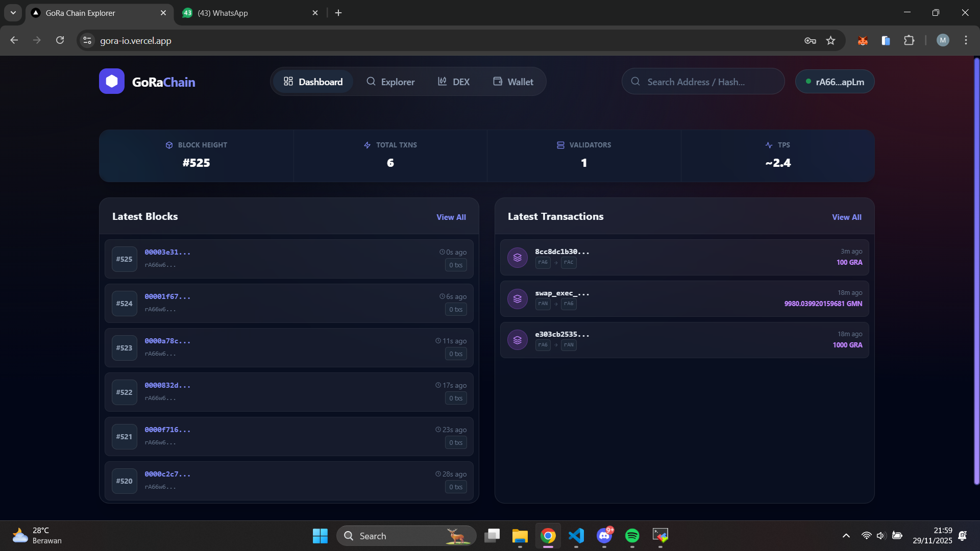Open the MetaMask extension icon
Viewport: 980px width, 551px height.
pos(863,40)
